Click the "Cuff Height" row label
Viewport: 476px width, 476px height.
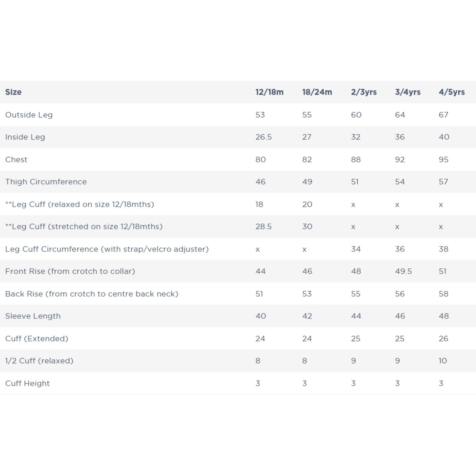pyautogui.click(x=27, y=383)
